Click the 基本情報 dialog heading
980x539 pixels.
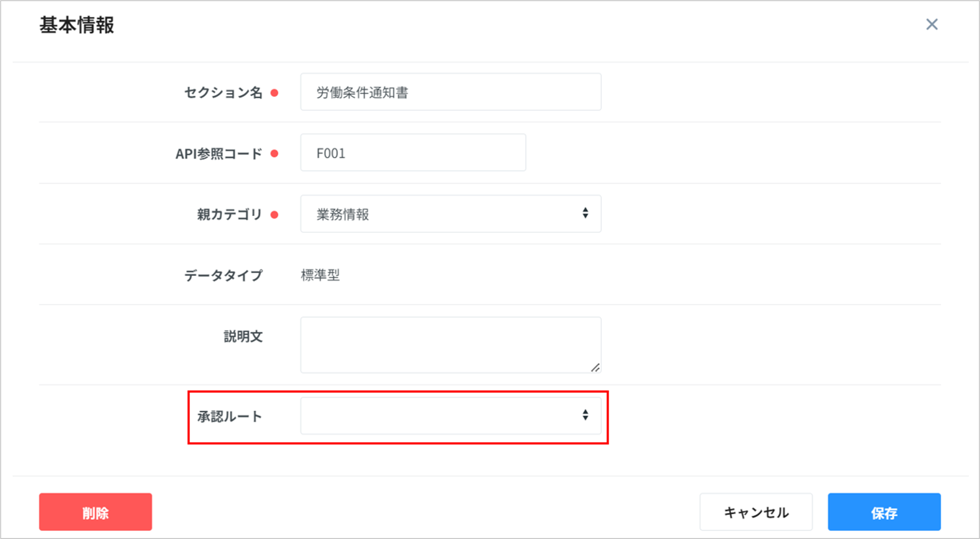(77, 25)
